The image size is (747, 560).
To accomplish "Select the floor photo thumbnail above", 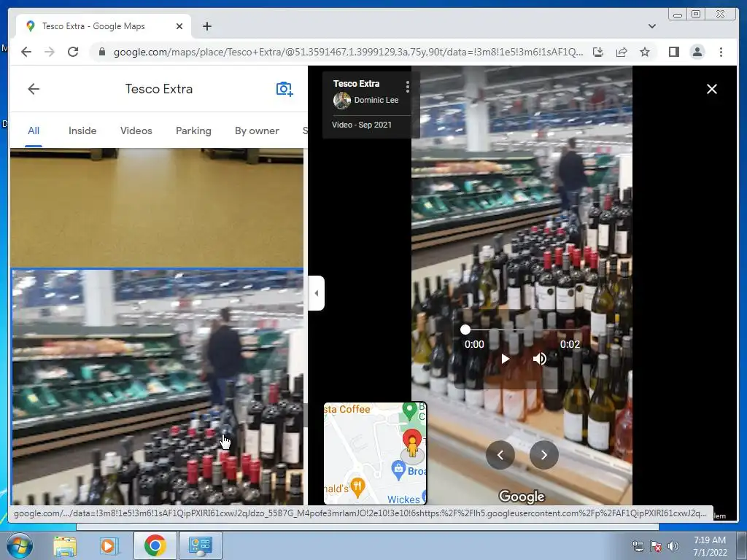I will point(157,208).
